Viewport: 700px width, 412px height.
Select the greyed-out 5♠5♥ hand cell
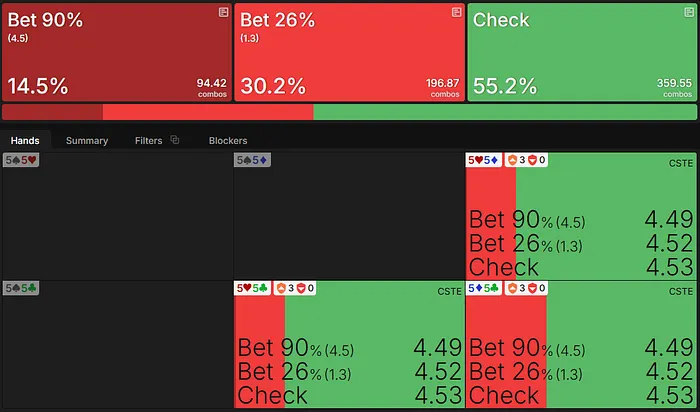click(117, 215)
